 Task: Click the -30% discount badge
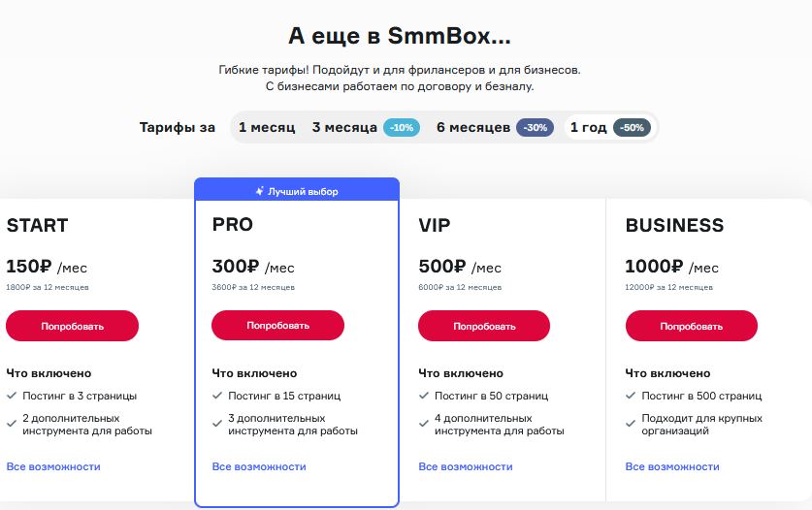(x=535, y=128)
